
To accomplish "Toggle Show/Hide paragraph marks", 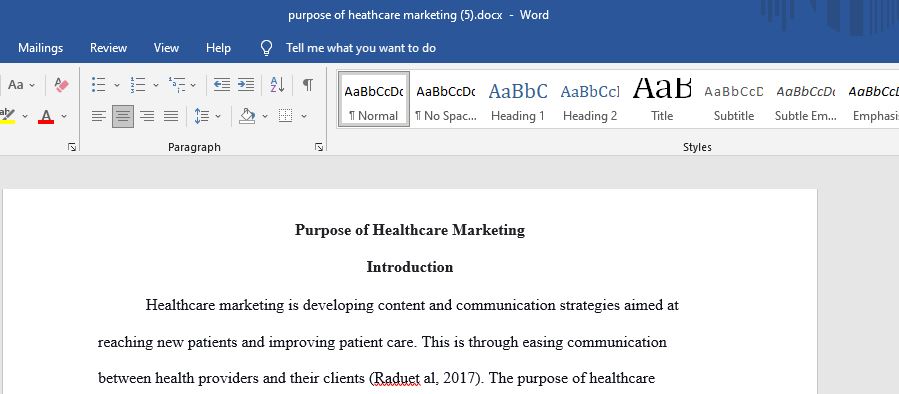I will [x=308, y=85].
